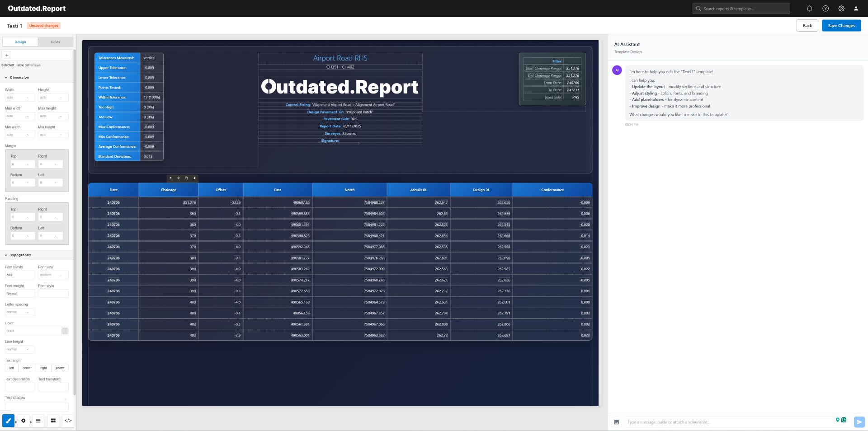Select the brush styling tool
868x431 pixels.
click(8, 421)
